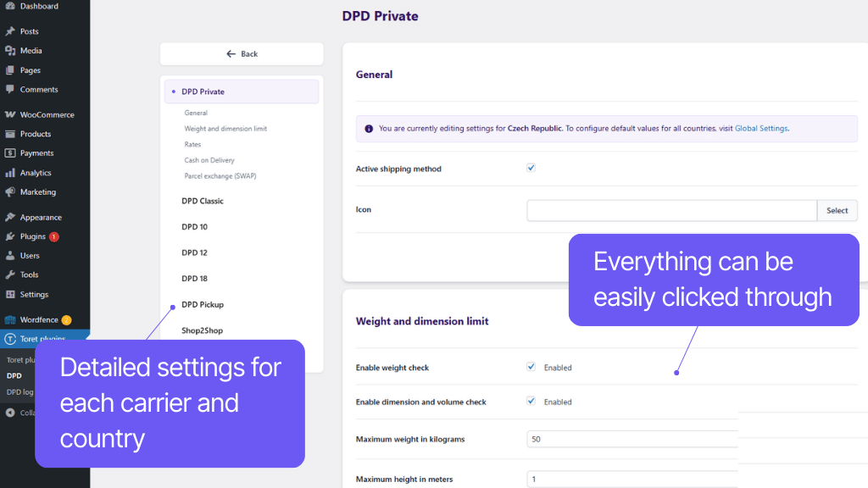Click the WooCommerce logo icon
The height and width of the screenshot is (488, 868).
pos(10,114)
